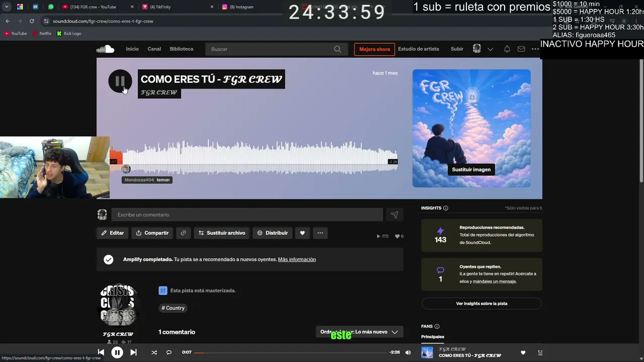Screen dimensions: 644x362
Task: Open the Netflix bookmark
Action: pyautogui.click(x=42, y=34)
